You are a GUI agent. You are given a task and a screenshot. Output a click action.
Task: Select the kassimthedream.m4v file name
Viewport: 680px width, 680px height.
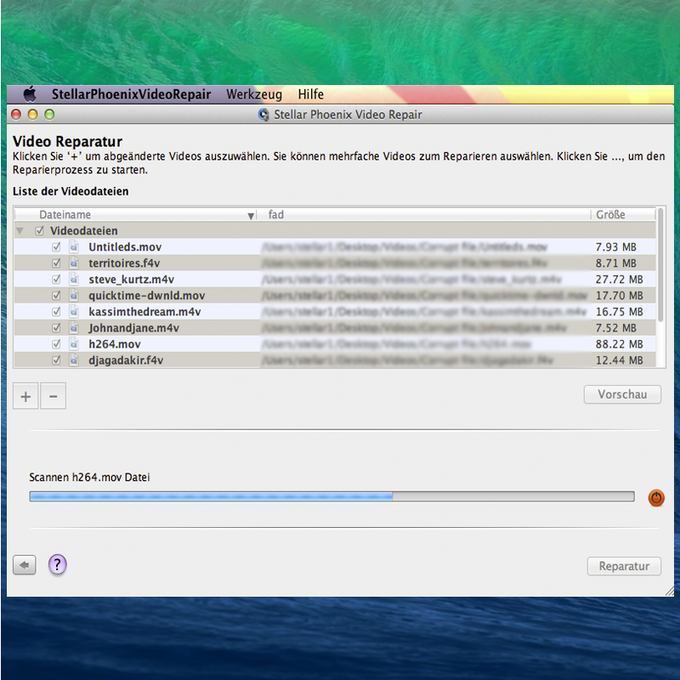coord(144,312)
